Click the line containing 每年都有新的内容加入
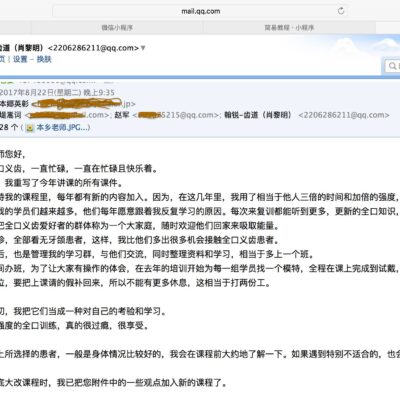Image resolution: width=400 pixels, height=400 pixels. click(200, 197)
